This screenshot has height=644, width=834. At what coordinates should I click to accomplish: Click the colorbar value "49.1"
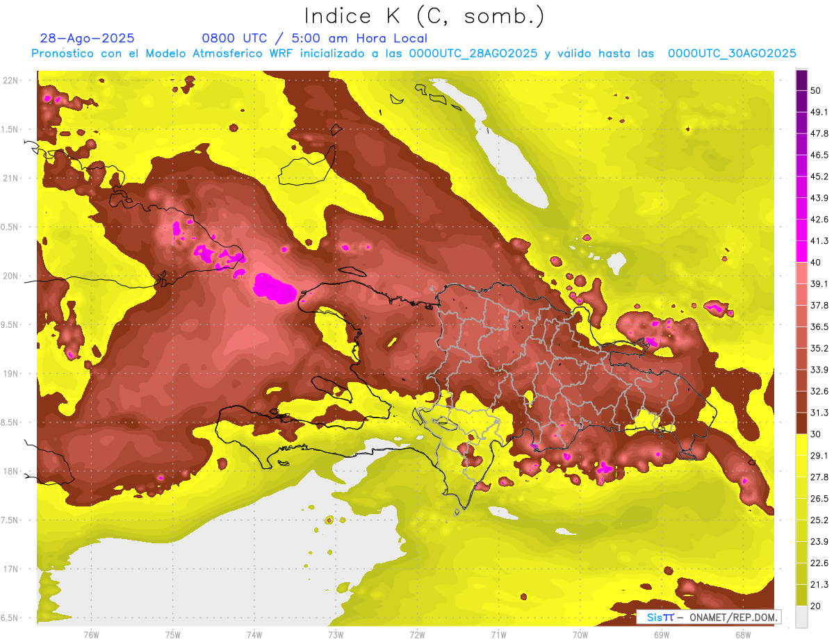pos(819,112)
